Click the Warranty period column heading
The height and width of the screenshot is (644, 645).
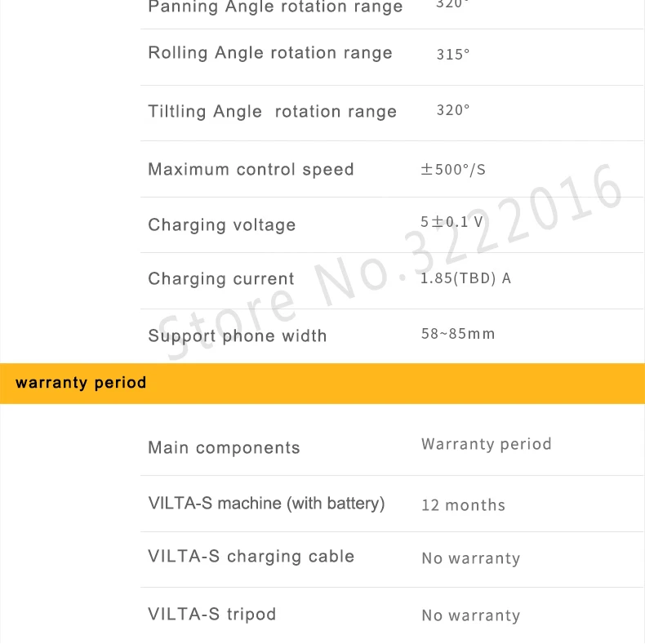[x=487, y=445]
